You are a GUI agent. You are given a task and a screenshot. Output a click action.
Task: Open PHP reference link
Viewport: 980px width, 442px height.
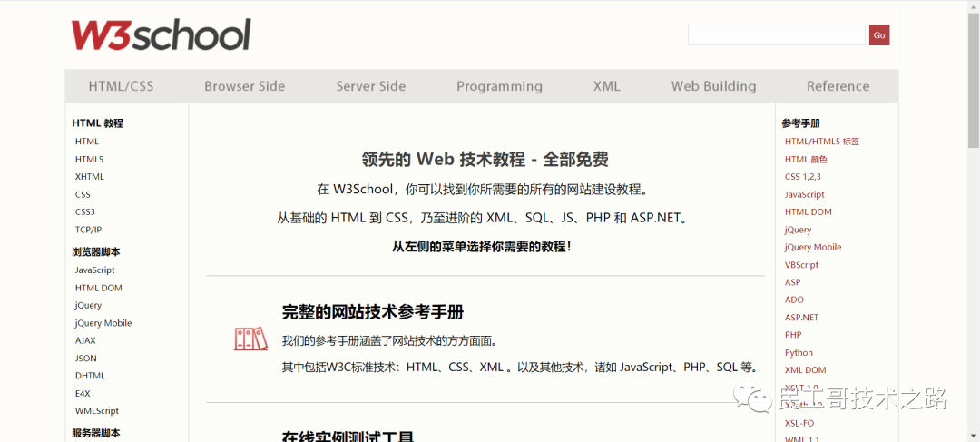coord(793,335)
